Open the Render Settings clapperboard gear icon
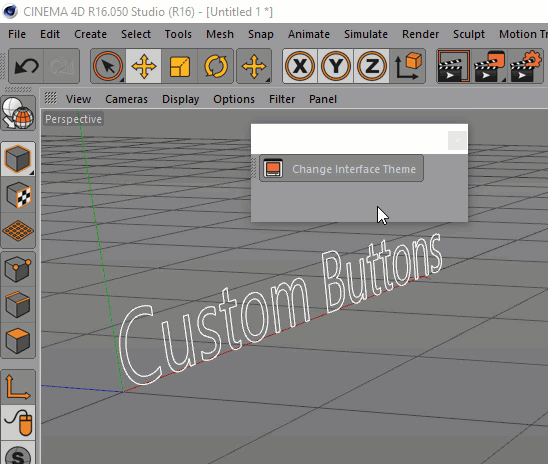 [525, 66]
